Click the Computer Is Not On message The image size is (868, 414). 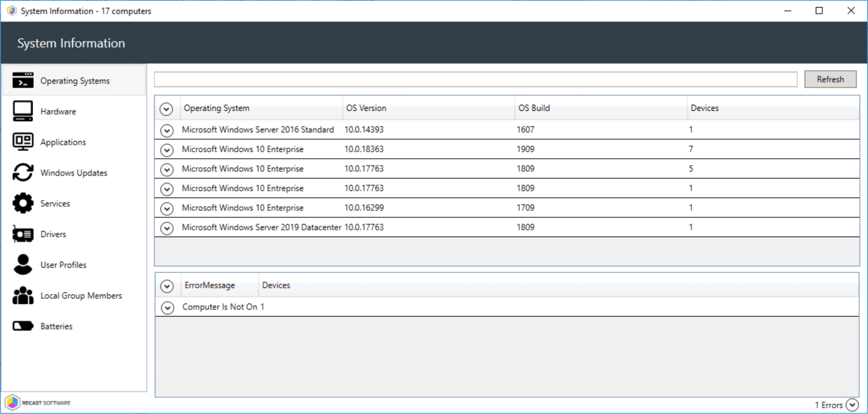pos(220,307)
